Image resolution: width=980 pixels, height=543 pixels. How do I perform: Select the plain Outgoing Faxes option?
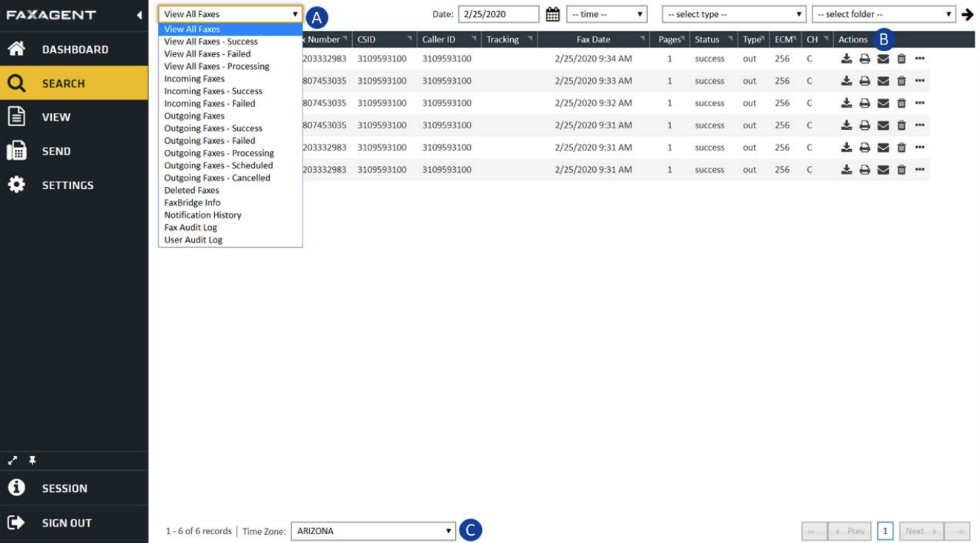coord(231,116)
